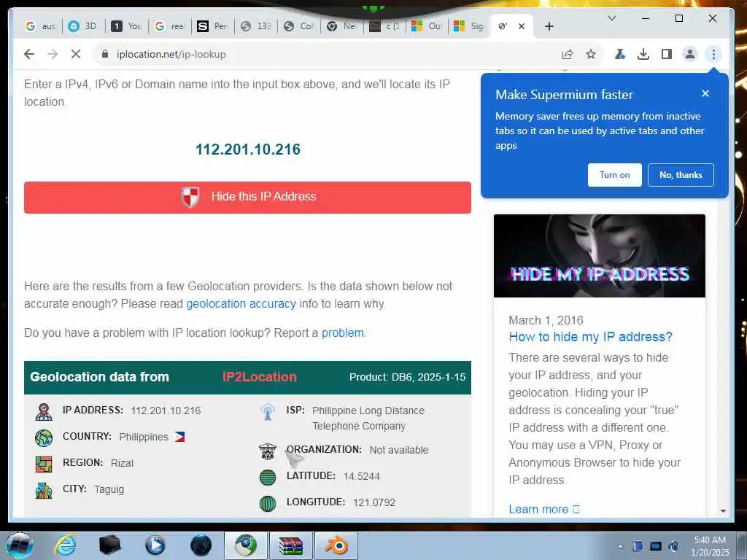
Task: Open the three-dot browser menu
Action: (x=713, y=54)
